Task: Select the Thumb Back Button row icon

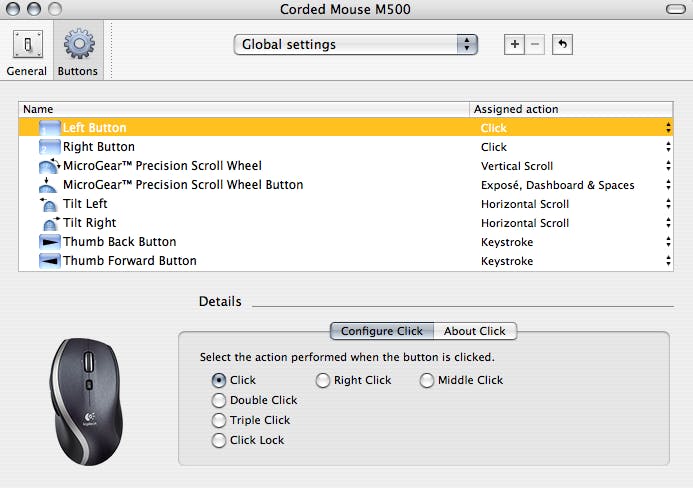Action: 49,242
